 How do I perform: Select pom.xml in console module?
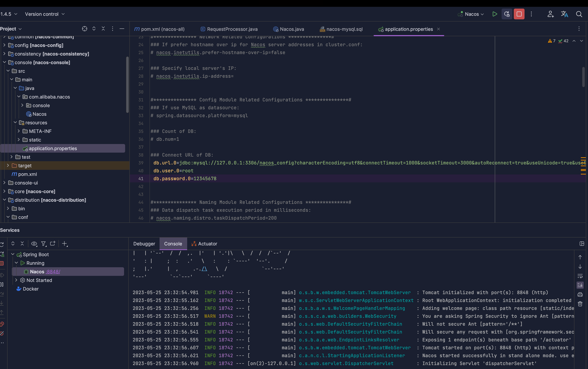pyautogui.click(x=24, y=174)
